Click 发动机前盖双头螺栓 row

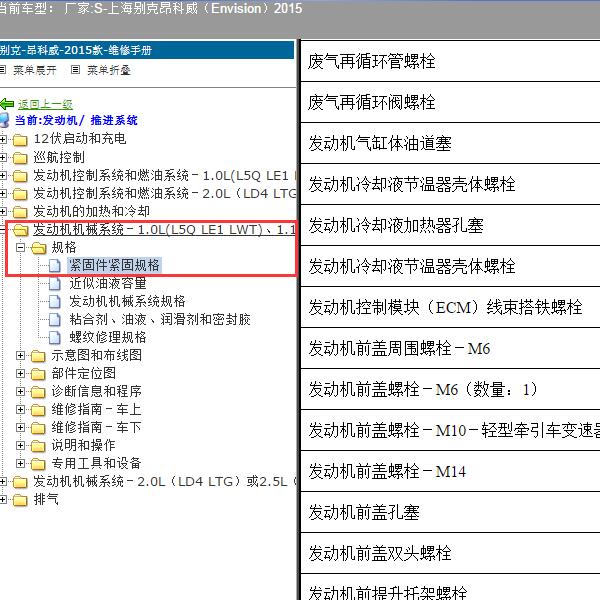pyautogui.click(x=450, y=553)
